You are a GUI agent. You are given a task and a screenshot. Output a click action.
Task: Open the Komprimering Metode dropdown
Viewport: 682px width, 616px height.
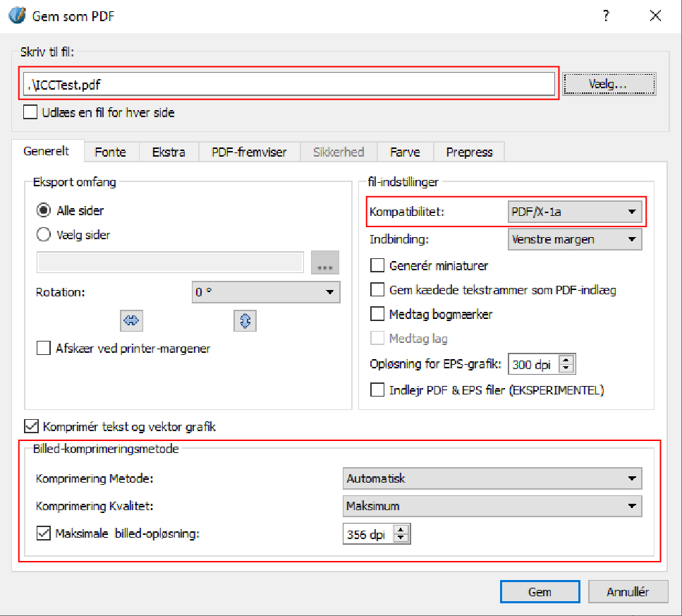coord(492,478)
